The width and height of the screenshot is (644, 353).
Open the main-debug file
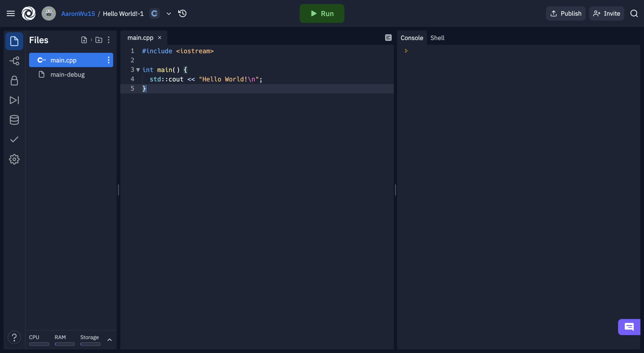67,75
